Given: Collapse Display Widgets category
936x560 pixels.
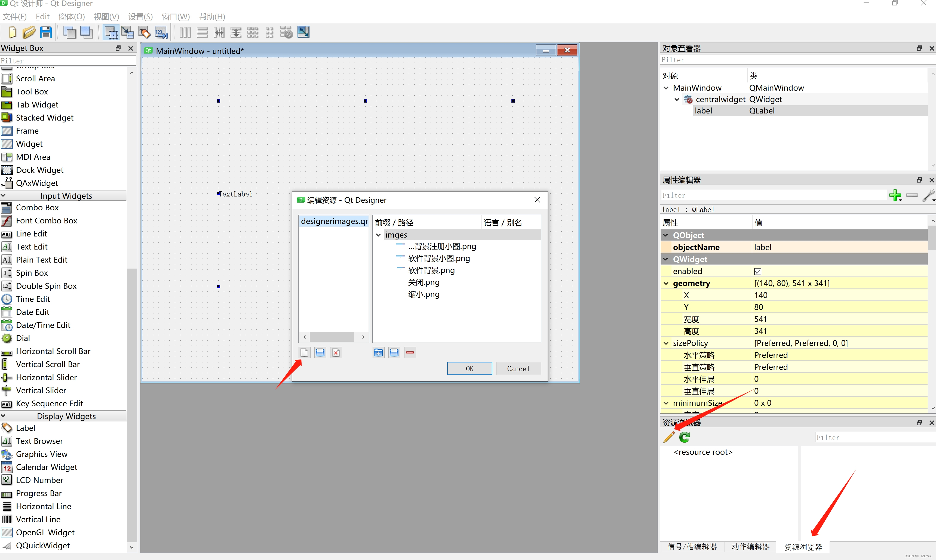Looking at the screenshot, I should tap(63, 416).
